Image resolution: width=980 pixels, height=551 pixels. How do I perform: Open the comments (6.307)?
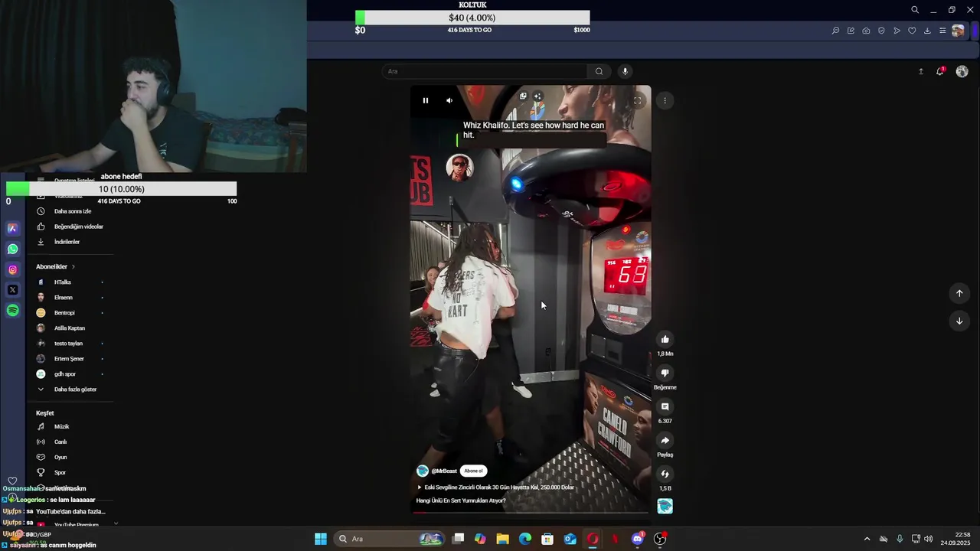665,406
